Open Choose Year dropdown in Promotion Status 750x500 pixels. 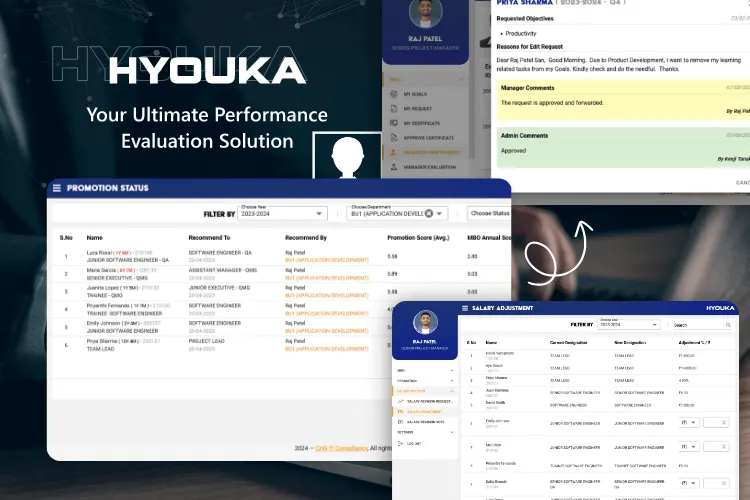pyautogui.click(x=282, y=213)
